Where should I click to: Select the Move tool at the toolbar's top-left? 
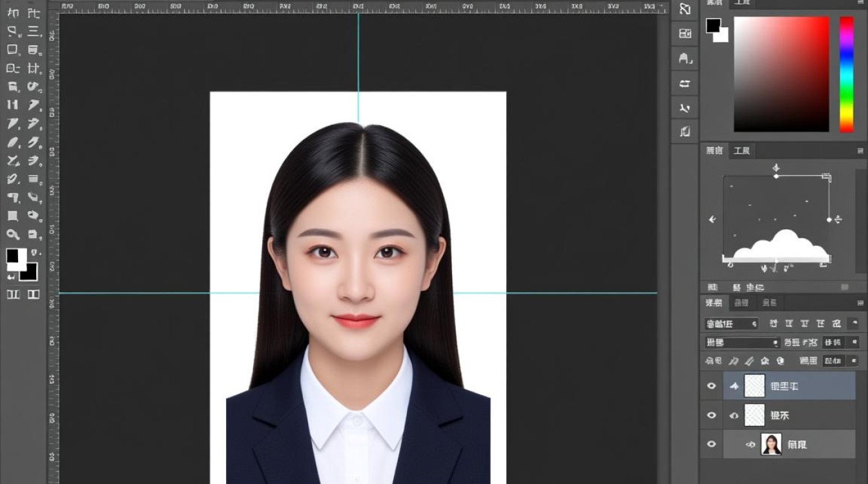(x=12, y=13)
